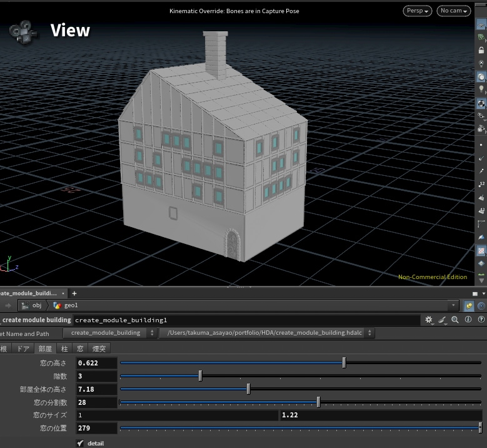Click the 階数 value field 3

click(x=97, y=376)
